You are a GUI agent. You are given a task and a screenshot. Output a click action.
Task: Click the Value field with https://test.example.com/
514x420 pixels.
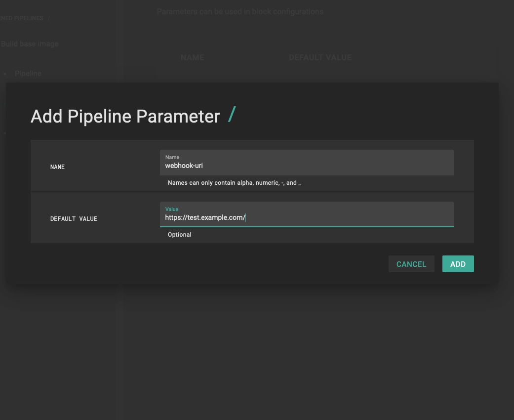point(307,214)
